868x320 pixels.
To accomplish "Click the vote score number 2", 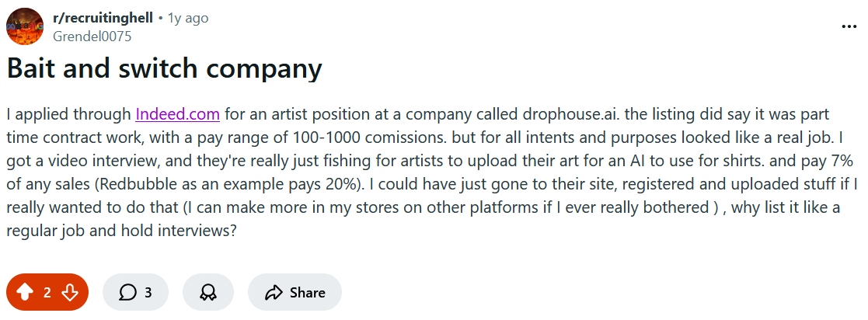I will tap(47, 293).
